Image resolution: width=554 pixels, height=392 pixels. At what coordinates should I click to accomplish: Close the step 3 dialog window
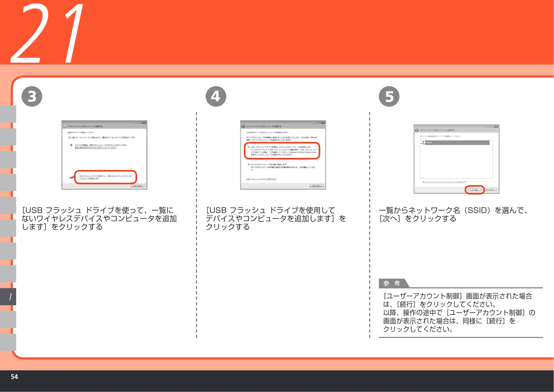click(144, 123)
